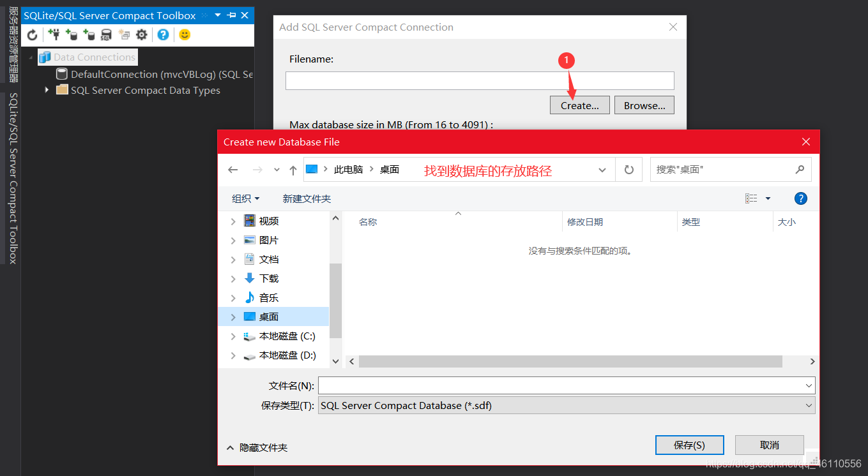Select 图片 in navigation pane
The height and width of the screenshot is (476, 868).
click(x=269, y=241)
